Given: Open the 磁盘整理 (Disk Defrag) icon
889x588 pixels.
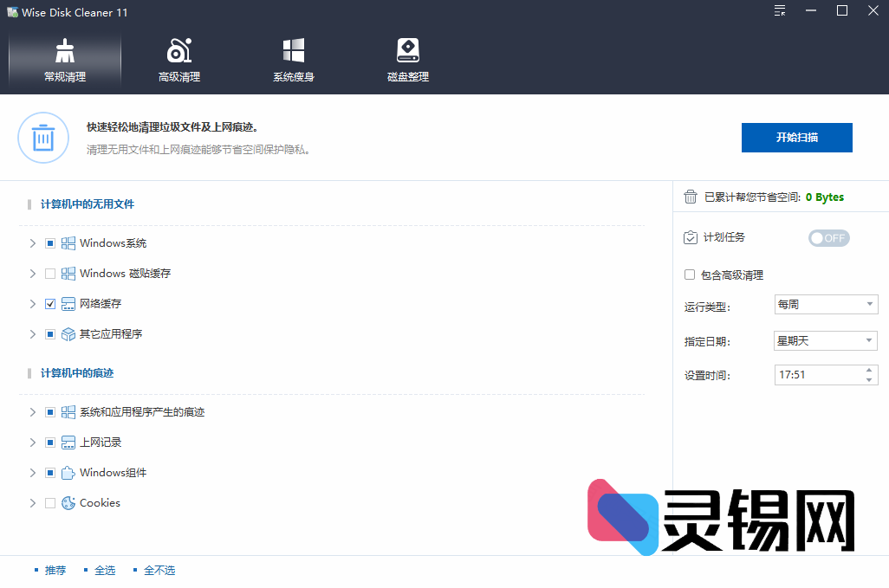Looking at the screenshot, I should (x=407, y=49).
